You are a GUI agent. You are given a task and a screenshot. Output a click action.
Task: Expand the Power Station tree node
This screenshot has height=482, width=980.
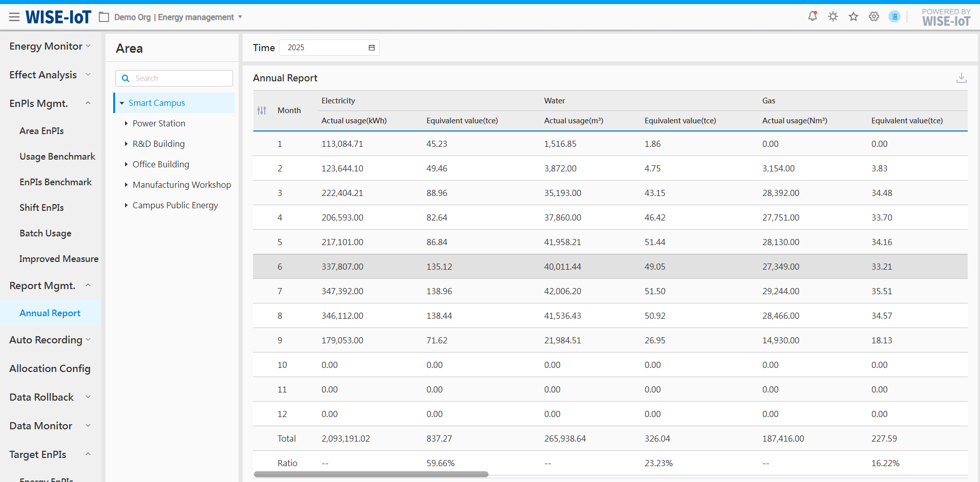(126, 123)
